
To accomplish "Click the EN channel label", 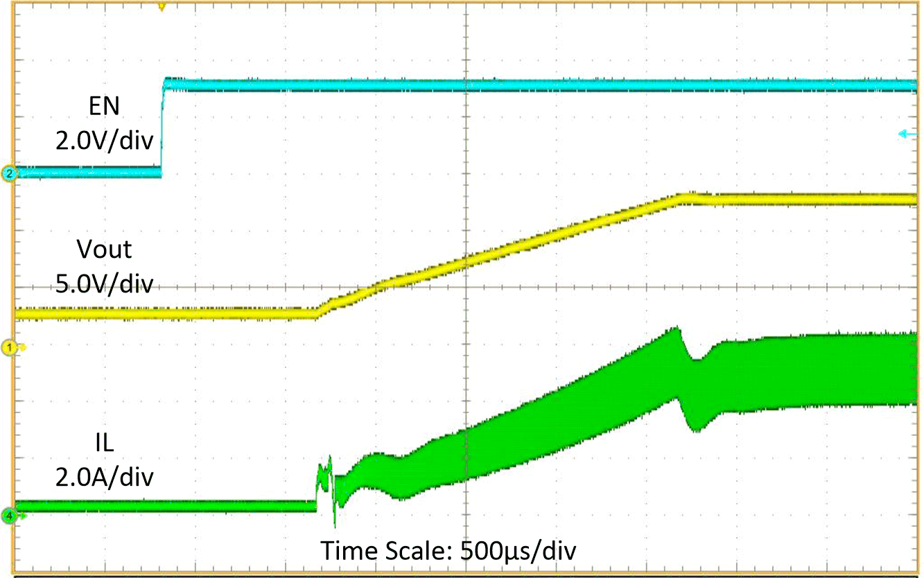I will pos(104,107).
